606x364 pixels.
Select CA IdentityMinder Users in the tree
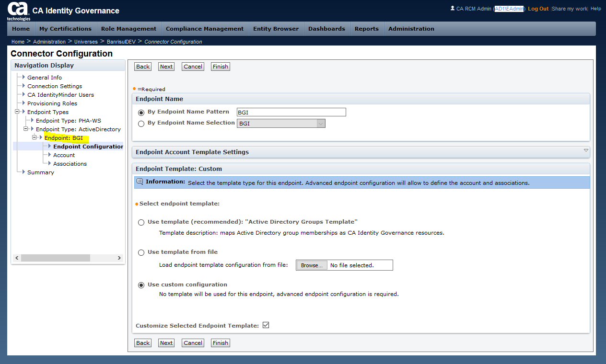[60, 95]
